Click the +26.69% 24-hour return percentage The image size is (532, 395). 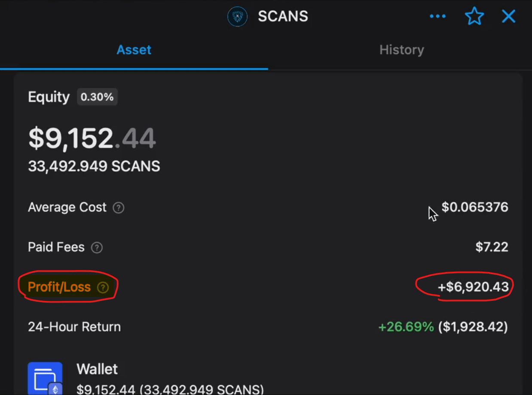406,327
